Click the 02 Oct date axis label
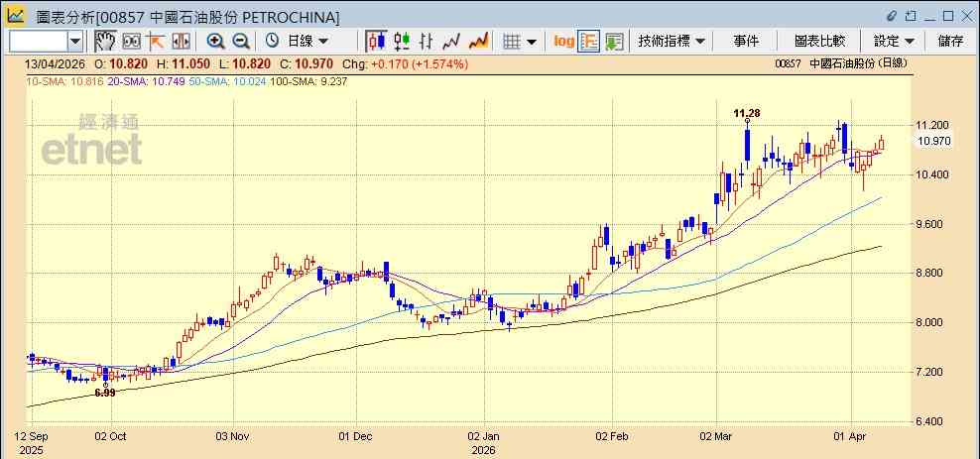Viewport: 980px width, 459px height. click(111, 436)
